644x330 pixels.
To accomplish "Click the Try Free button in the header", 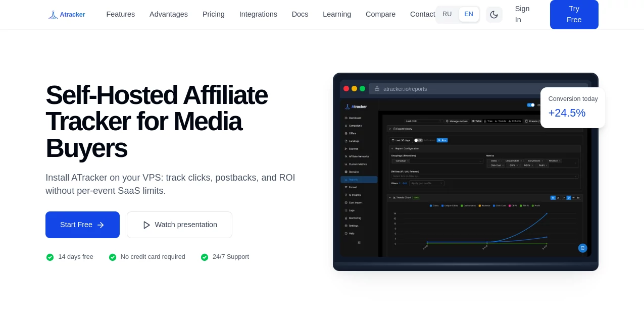I will click(574, 14).
